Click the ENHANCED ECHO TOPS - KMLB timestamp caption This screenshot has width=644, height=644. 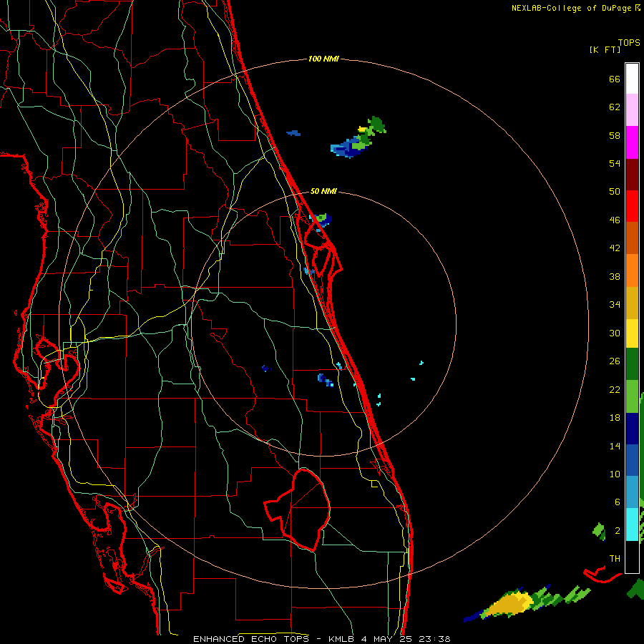tap(321, 639)
